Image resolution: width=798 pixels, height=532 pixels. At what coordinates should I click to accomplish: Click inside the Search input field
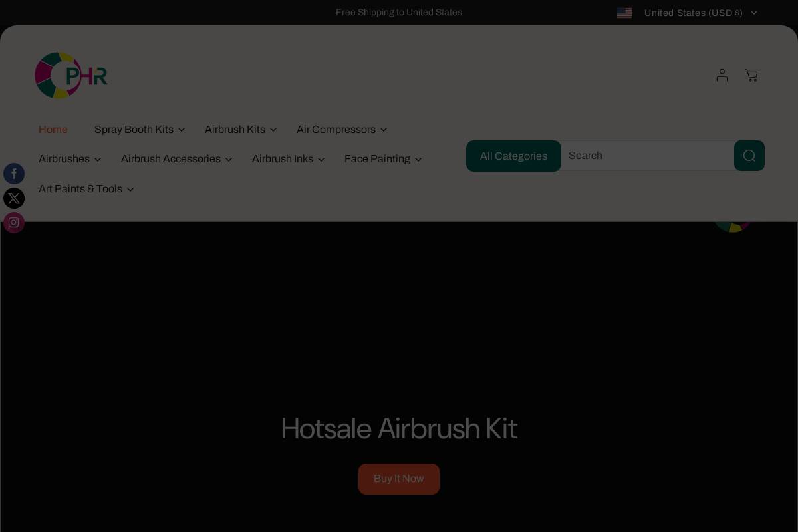pos(645,156)
